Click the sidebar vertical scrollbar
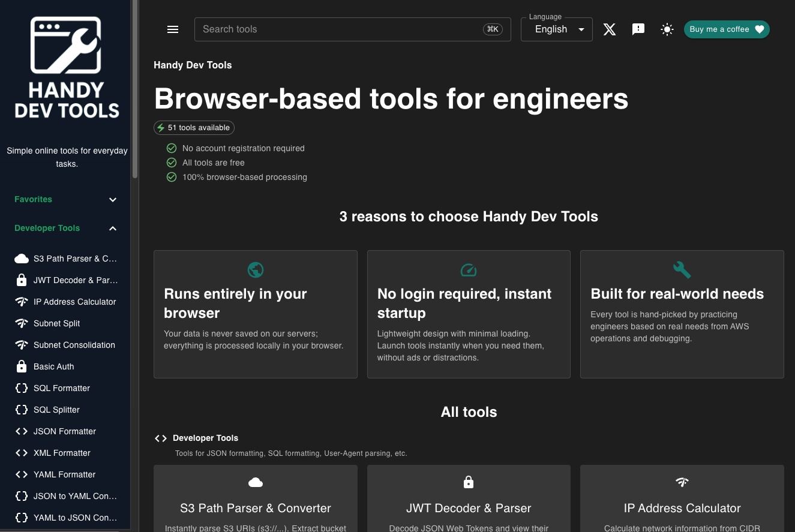This screenshot has width=795, height=532. 135,90
